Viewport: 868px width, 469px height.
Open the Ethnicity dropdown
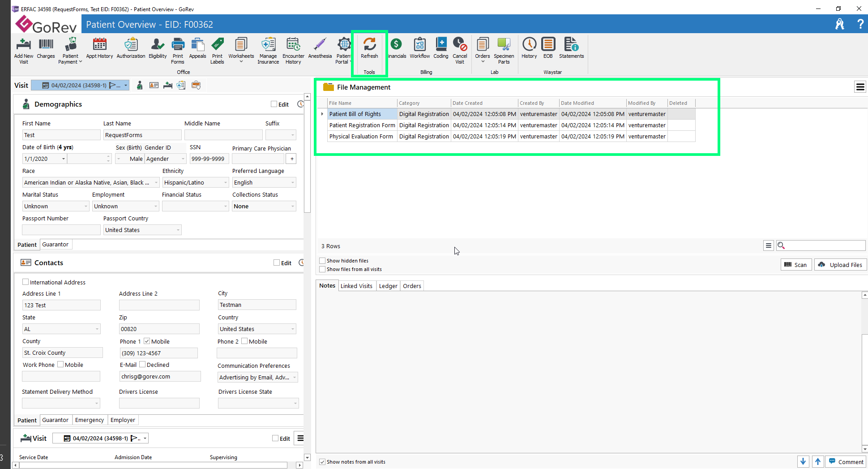tap(225, 182)
